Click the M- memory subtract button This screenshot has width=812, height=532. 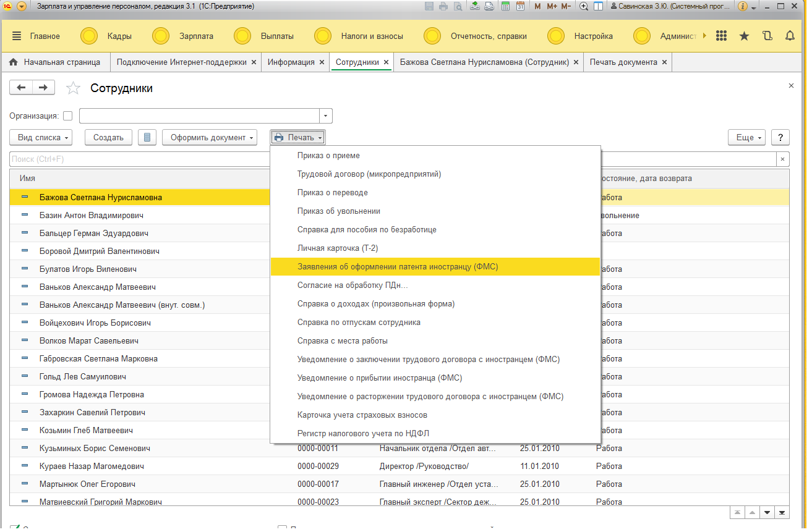tap(566, 6)
